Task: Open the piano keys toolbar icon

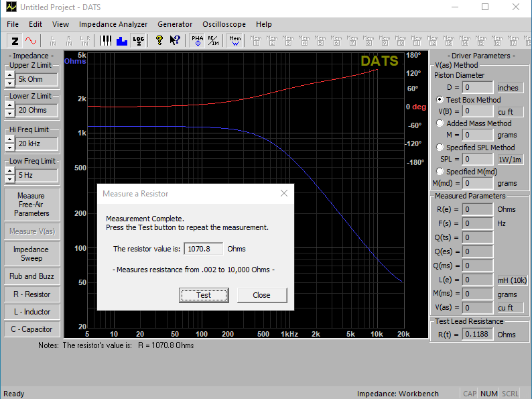Action: pyautogui.click(x=106, y=41)
